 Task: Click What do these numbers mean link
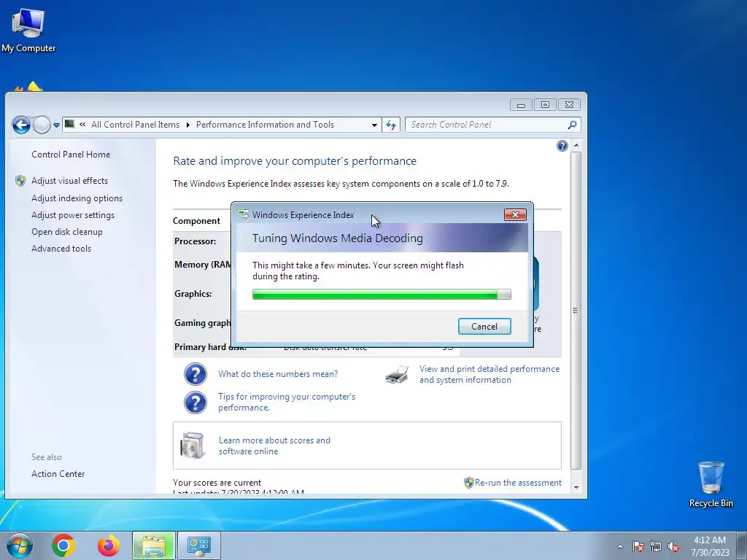(278, 374)
